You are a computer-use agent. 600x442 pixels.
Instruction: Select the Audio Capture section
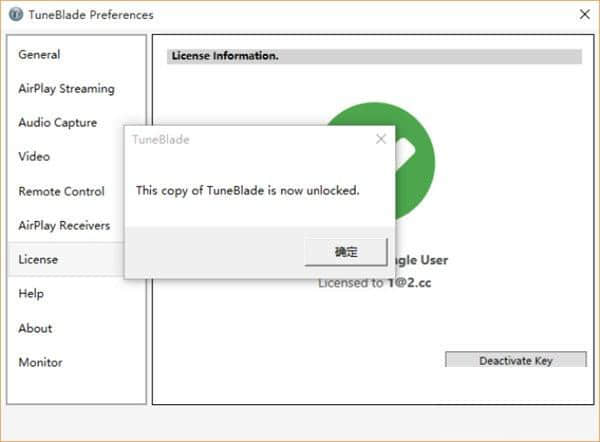(57, 122)
